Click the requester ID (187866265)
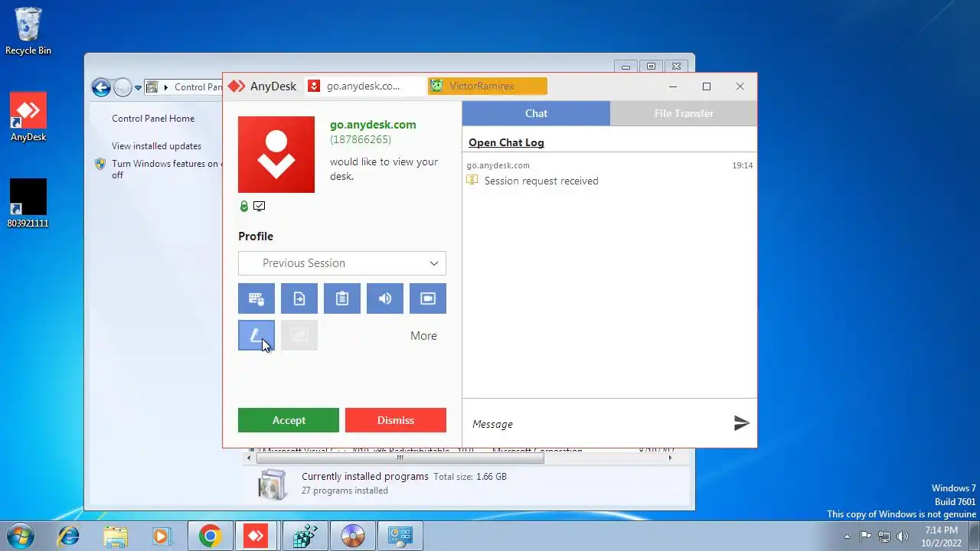The height and width of the screenshot is (551, 980). pyautogui.click(x=361, y=140)
